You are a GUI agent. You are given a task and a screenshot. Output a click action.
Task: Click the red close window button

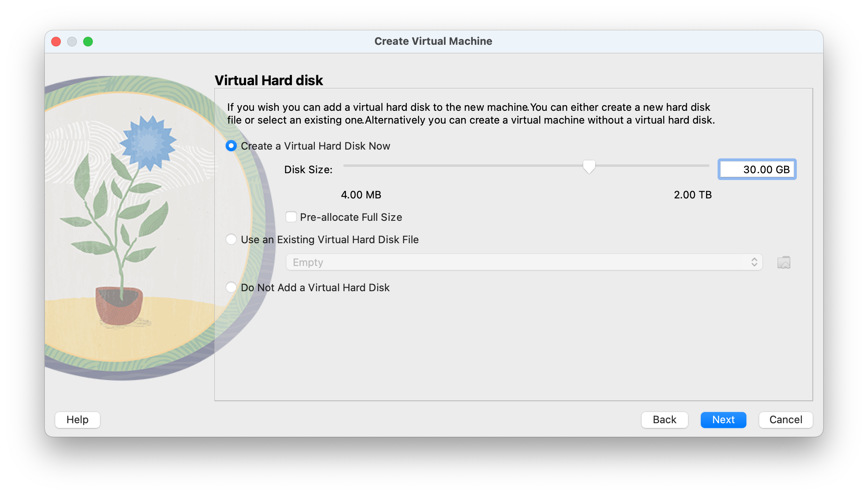pyautogui.click(x=56, y=42)
